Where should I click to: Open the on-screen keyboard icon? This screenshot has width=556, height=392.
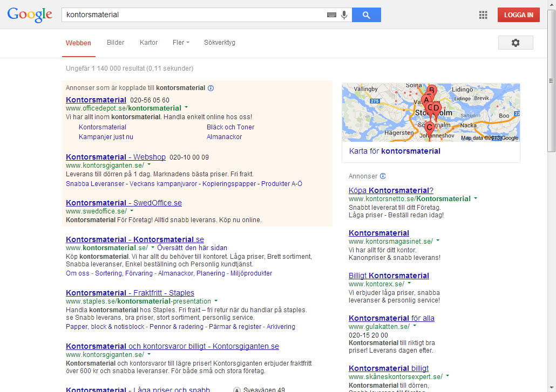click(x=331, y=15)
